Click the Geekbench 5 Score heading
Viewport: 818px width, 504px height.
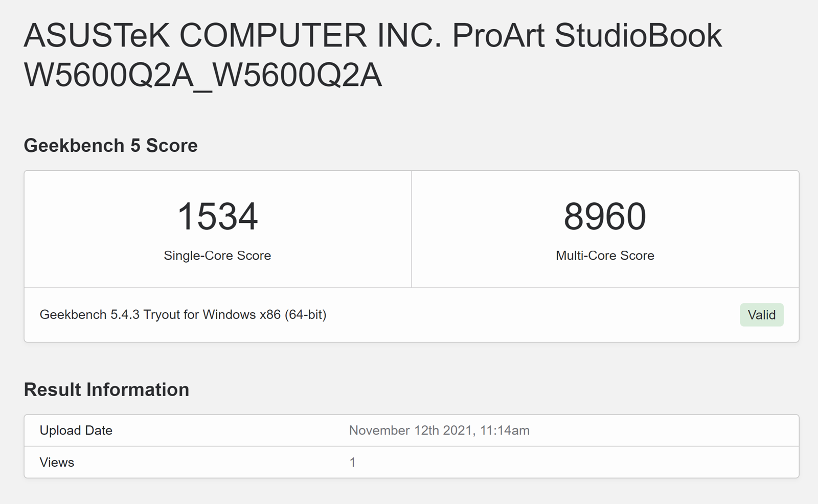(110, 146)
